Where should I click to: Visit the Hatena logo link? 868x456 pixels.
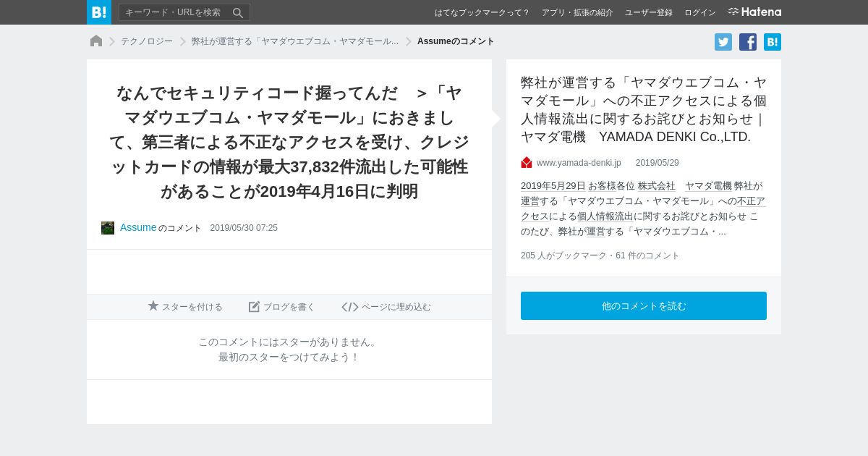coord(754,12)
